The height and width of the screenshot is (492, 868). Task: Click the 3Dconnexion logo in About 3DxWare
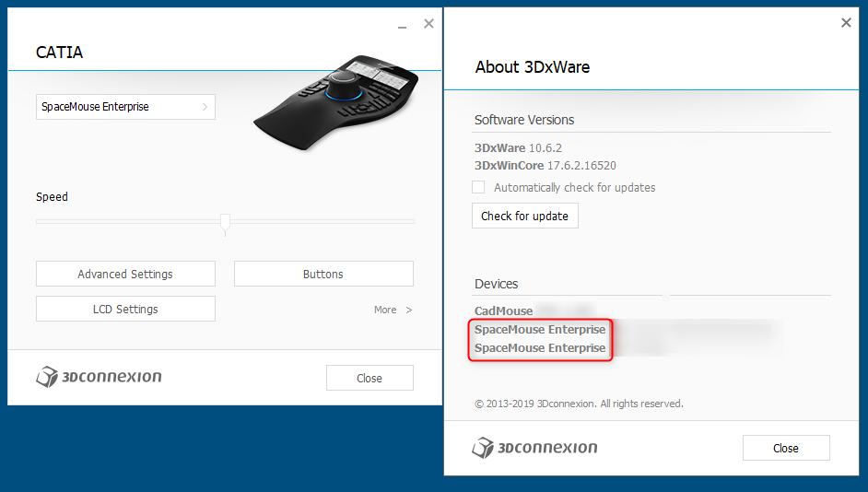(534, 447)
